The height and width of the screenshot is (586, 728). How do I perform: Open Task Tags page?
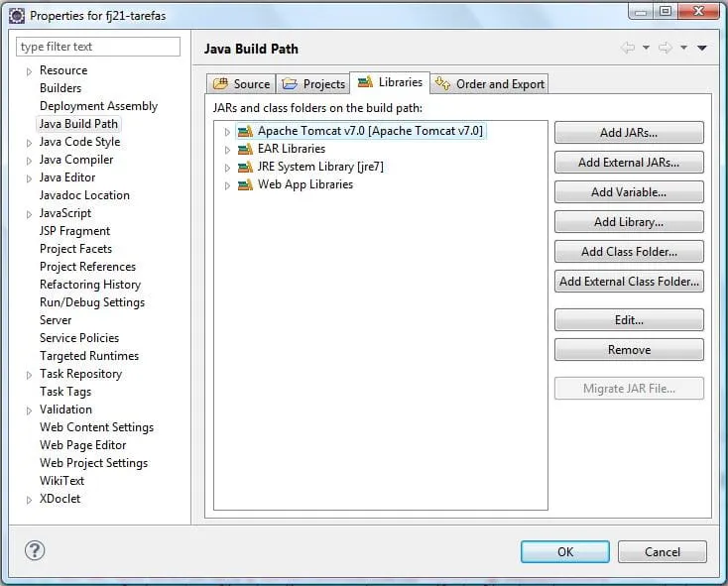pos(65,392)
